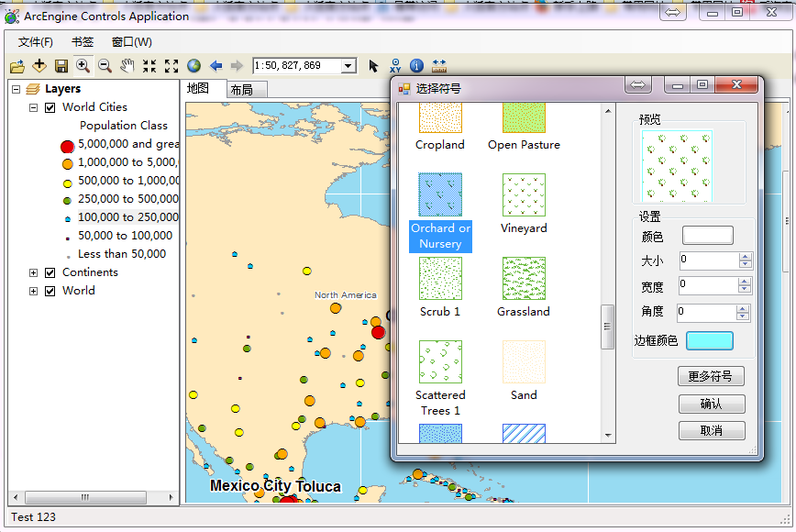This screenshot has width=796, height=532.
Task: Click the Open document folder icon
Action: (17, 66)
